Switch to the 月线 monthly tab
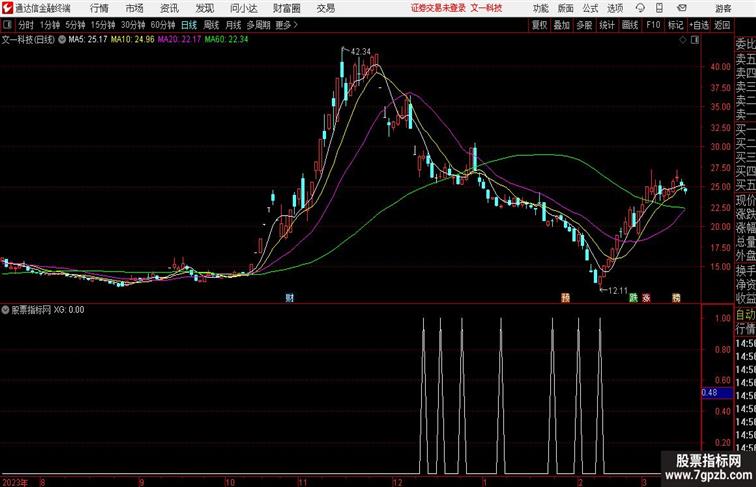Viewport: 756px width, 487px height. (233, 25)
